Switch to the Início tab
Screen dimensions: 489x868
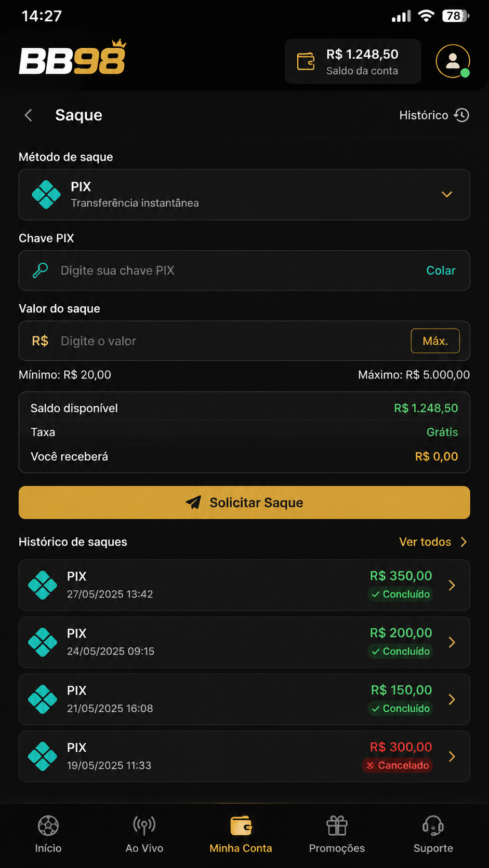pos(48,834)
